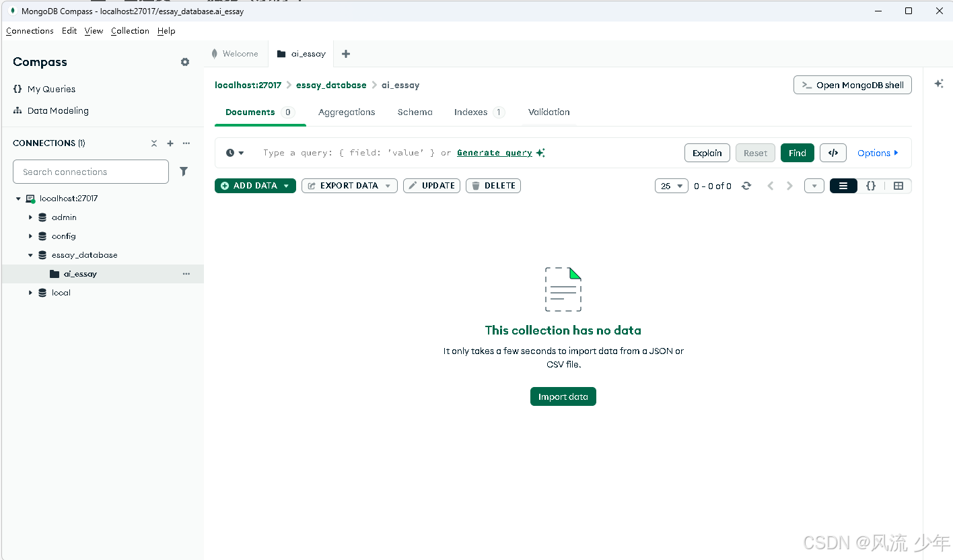Click the ai_essay folder icon in sidebar
The height and width of the screenshot is (560, 953).
[55, 274]
